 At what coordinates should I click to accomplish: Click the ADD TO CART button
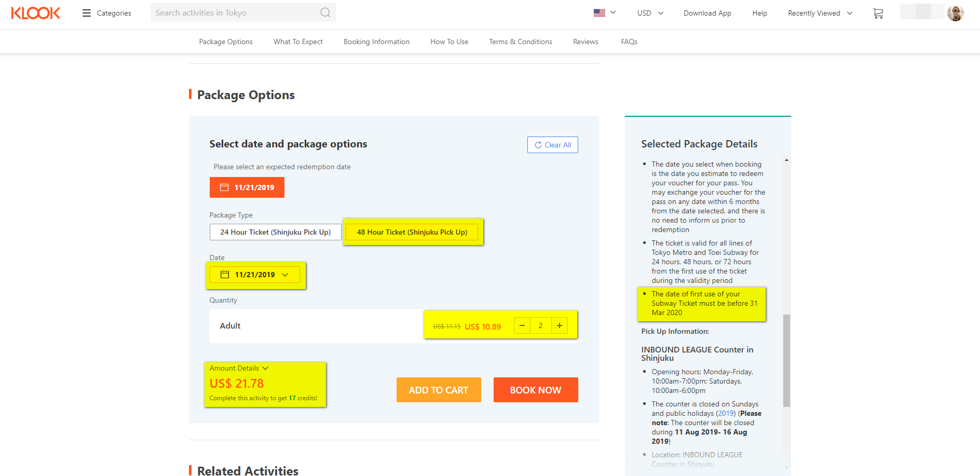click(439, 390)
